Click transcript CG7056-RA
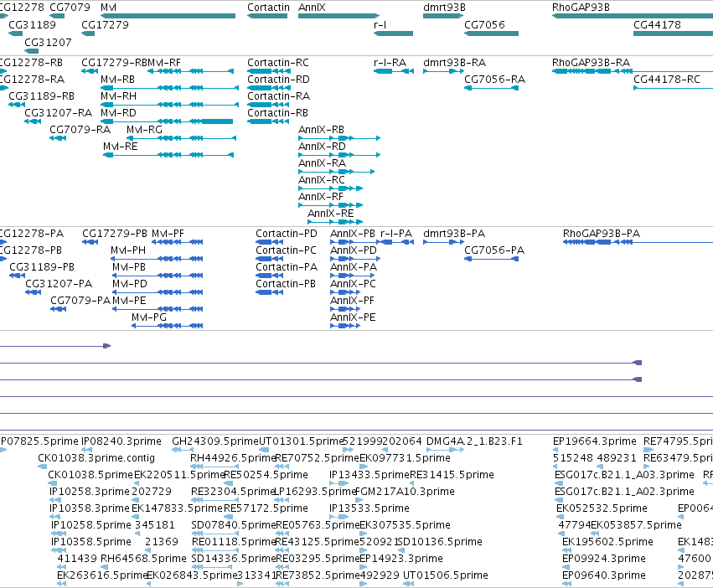 click(x=494, y=79)
